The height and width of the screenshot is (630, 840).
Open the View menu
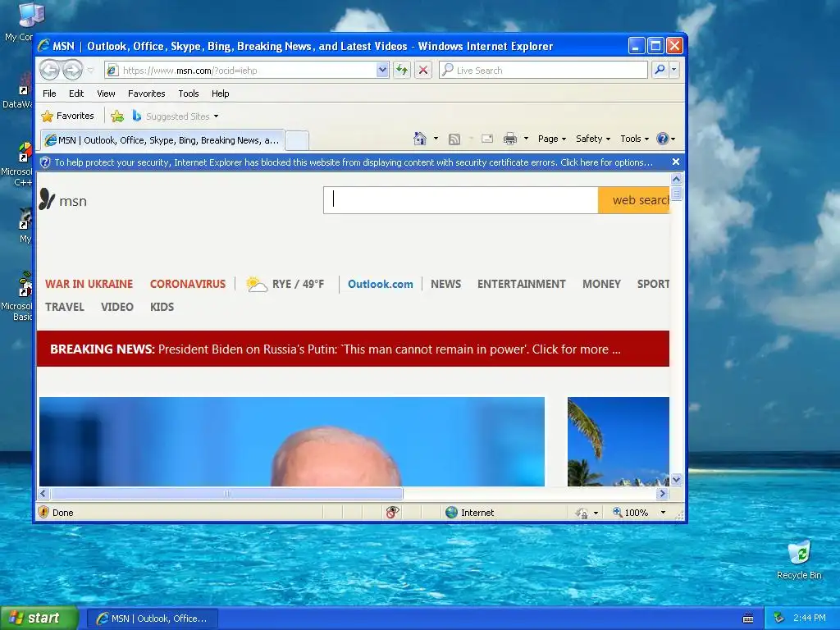click(106, 94)
